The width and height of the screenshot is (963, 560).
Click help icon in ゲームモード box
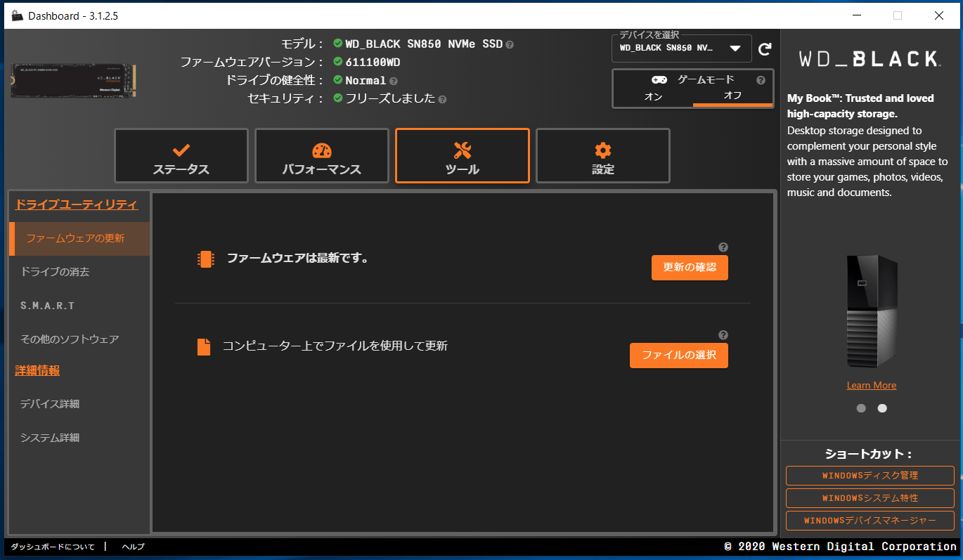coord(761,80)
